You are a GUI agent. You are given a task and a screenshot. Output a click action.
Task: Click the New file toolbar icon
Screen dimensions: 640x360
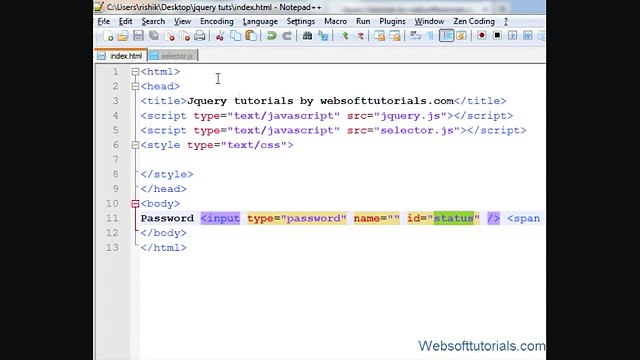point(109,36)
